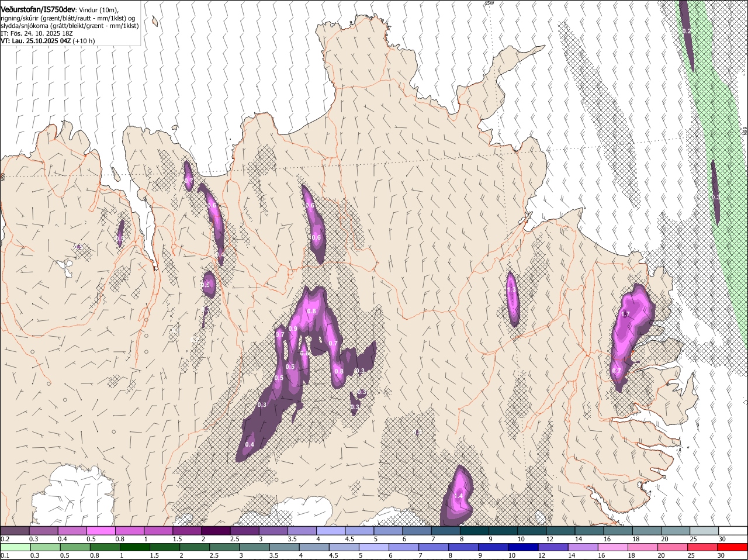Pick the light purple lower swatch labeled 14
The width and height of the screenshot is (748, 560).
(x=583, y=548)
